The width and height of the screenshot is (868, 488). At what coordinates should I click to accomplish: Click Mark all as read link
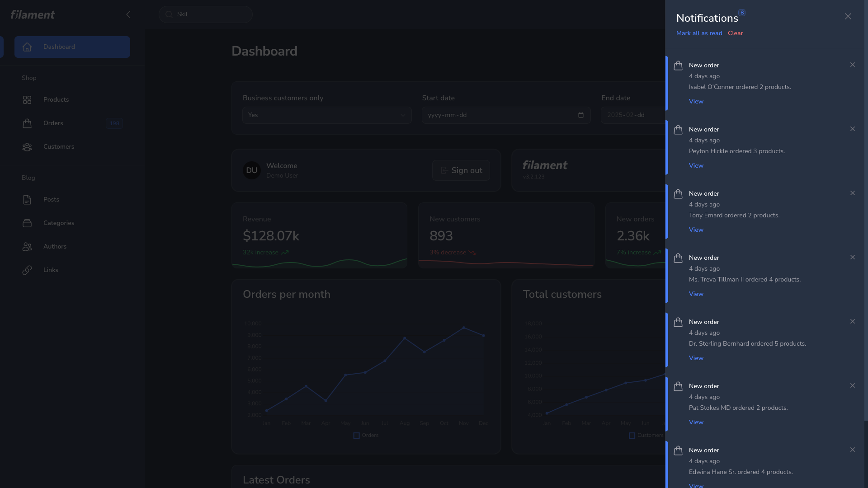699,33
